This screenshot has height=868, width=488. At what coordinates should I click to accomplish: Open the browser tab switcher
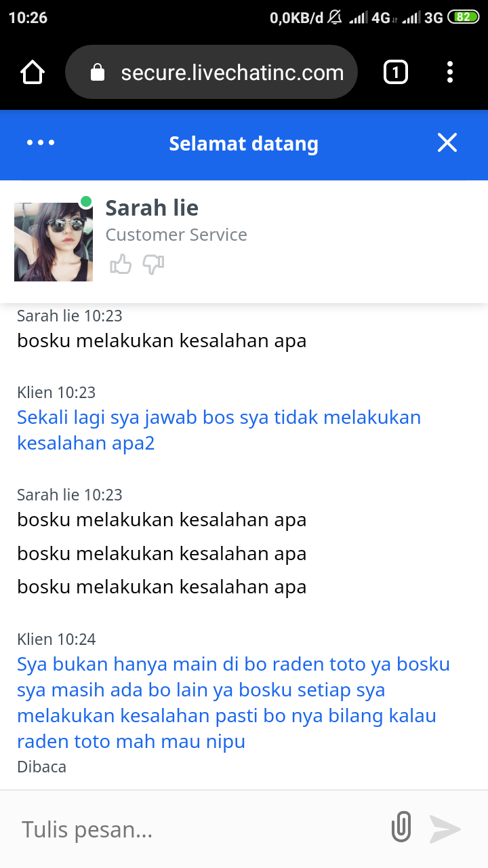396,73
